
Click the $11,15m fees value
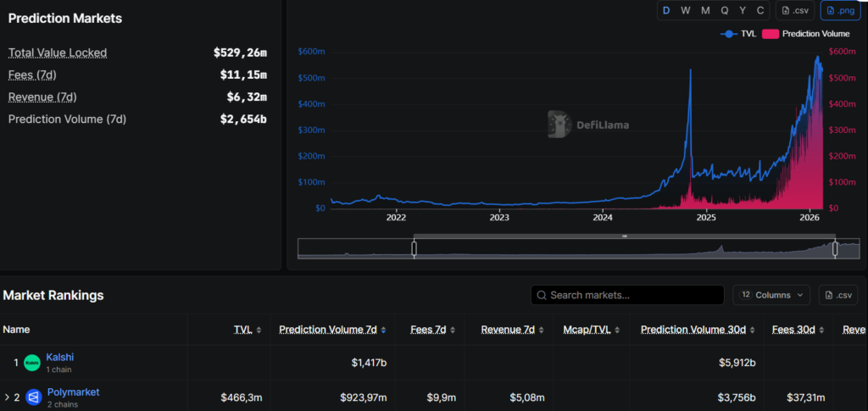tap(243, 75)
